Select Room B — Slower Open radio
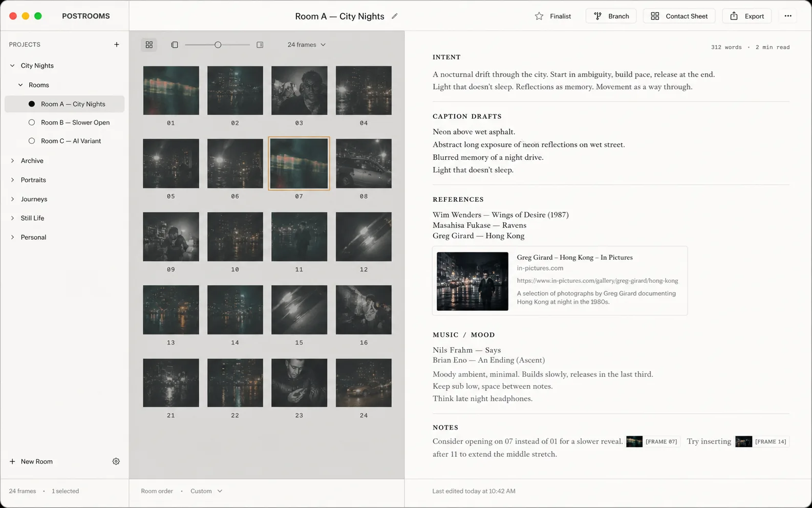This screenshot has height=508, width=812. 32,122
